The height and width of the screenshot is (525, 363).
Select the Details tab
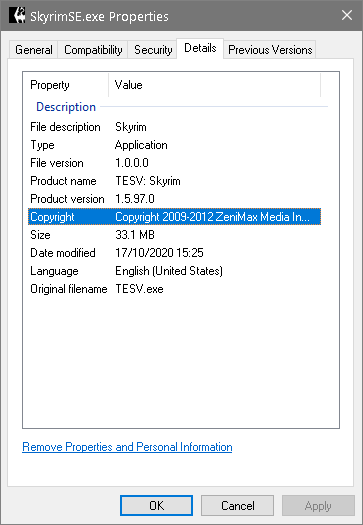(200, 48)
